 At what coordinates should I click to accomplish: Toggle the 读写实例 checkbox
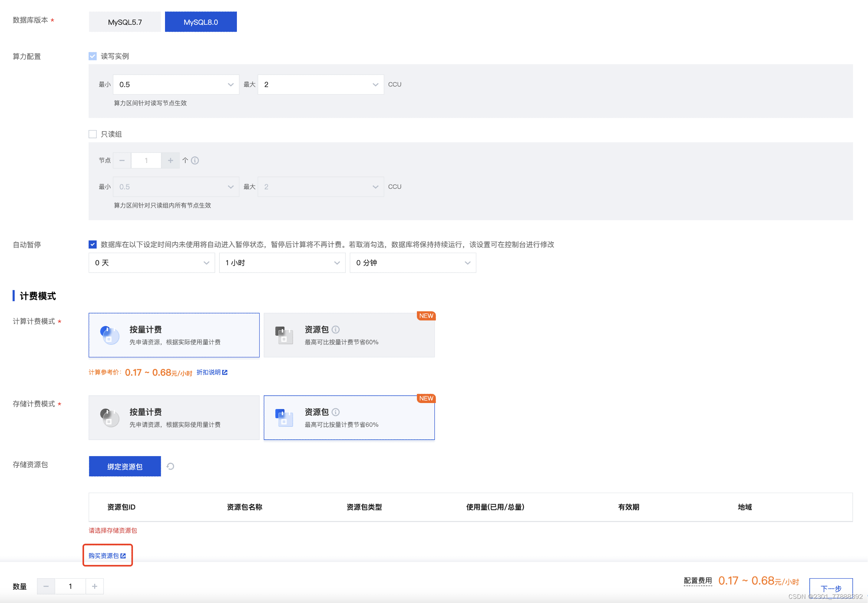92,56
